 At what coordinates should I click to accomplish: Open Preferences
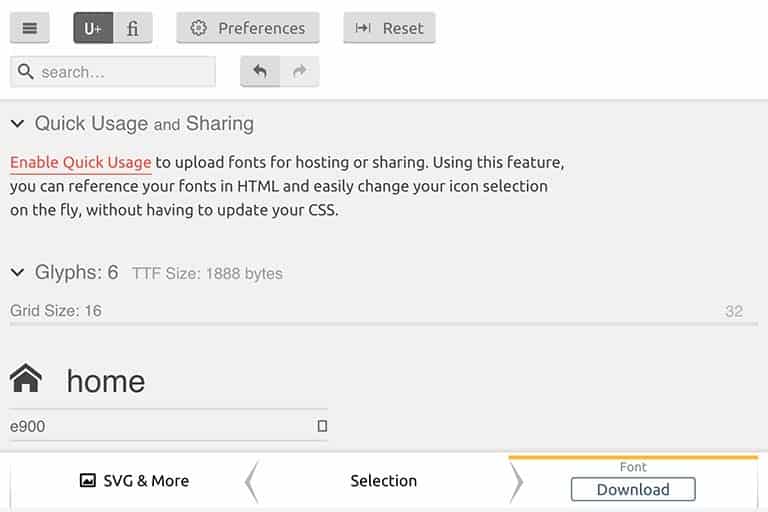coord(248,28)
